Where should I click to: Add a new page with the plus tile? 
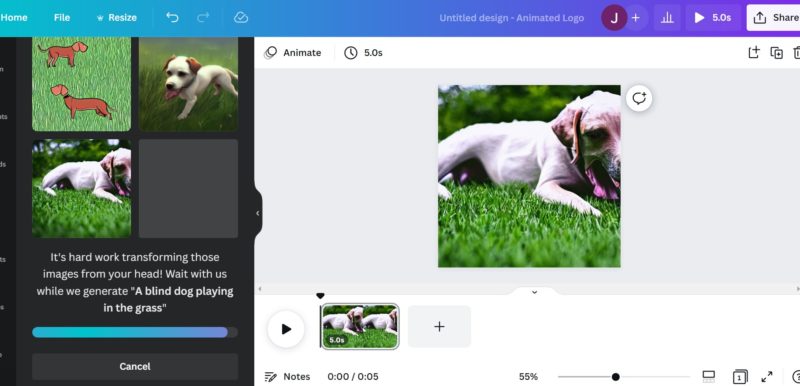pyautogui.click(x=439, y=326)
